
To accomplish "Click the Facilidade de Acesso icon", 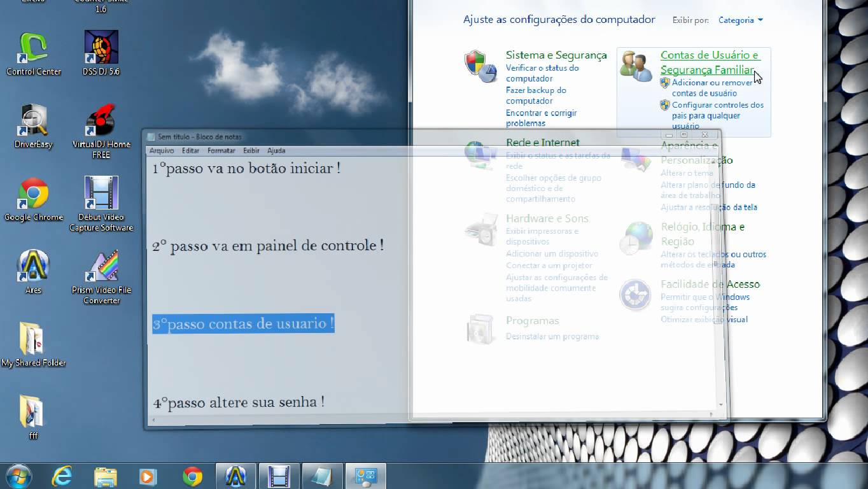I will (x=635, y=295).
